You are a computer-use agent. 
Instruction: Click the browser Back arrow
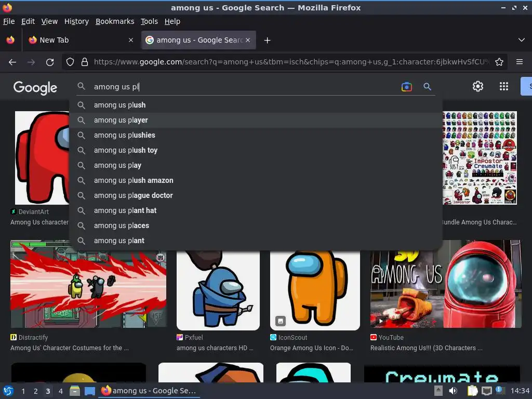tap(12, 62)
